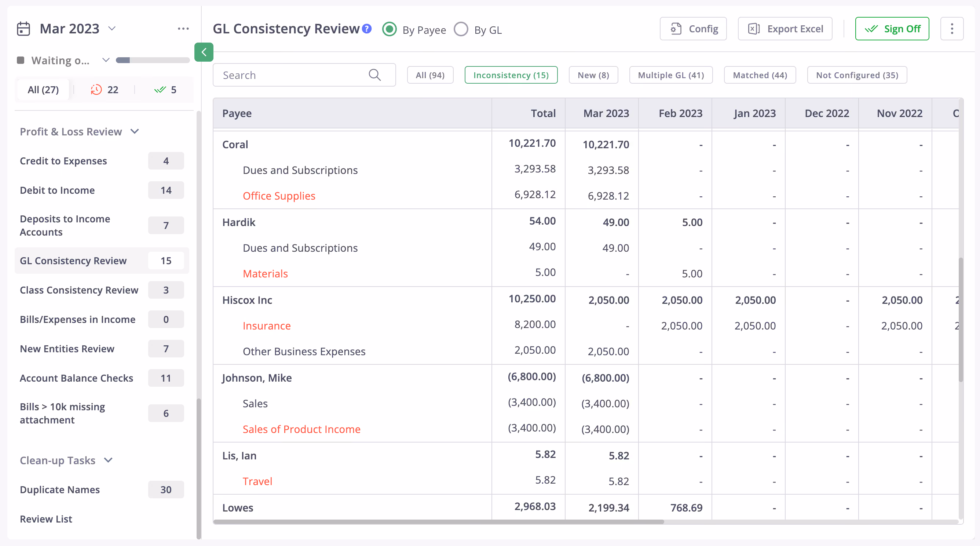
Task: Filter tasks by pending clock icon 22
Action: 105,90
